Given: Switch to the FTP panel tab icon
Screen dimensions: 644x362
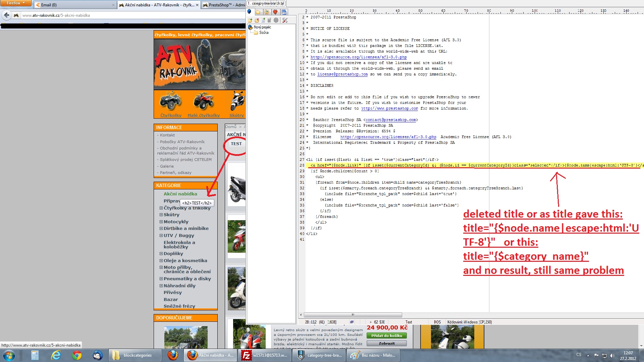Looking at the screenshot, I should pos(267,12).
